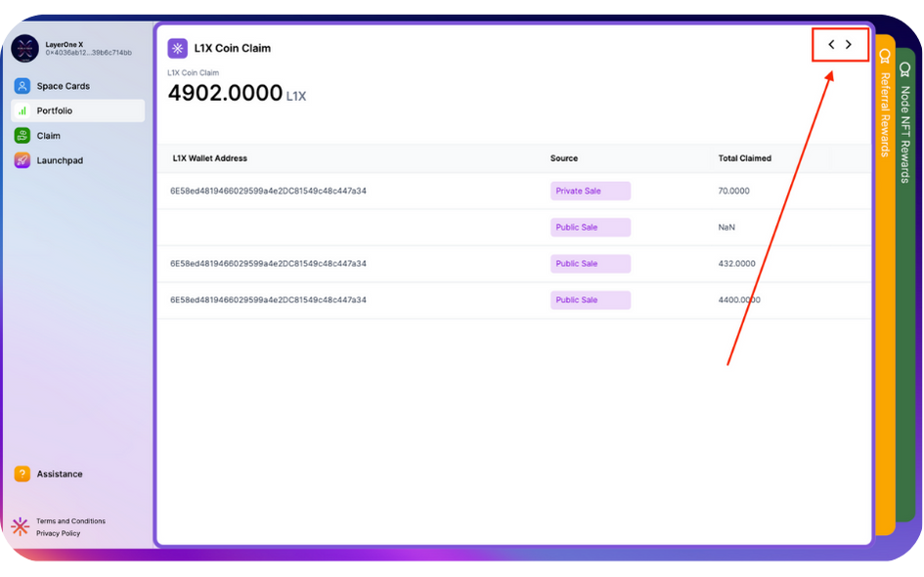Click the Private Sale source badge
Screen dimensions: 924x577
591,191
